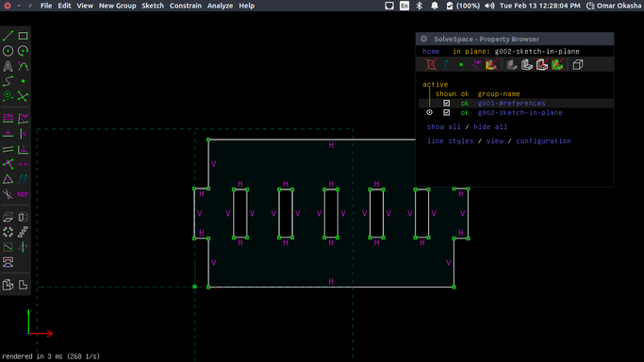
Task: Toggle workplanes visibility in Property Browser
Action: click(431, 64)
